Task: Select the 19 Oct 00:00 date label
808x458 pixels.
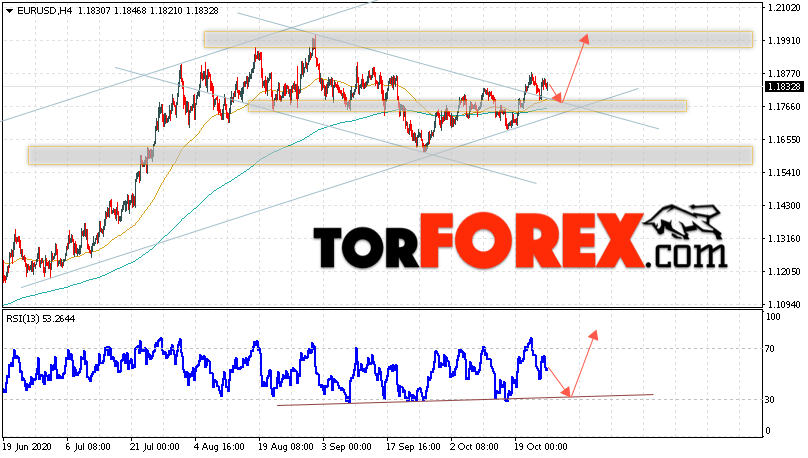Action: [x=541, y=446]
